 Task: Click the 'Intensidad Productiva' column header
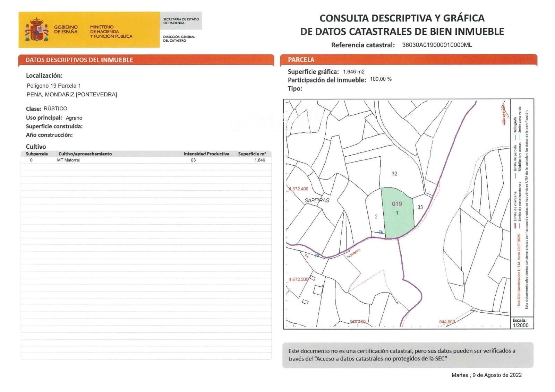point(206,154)
